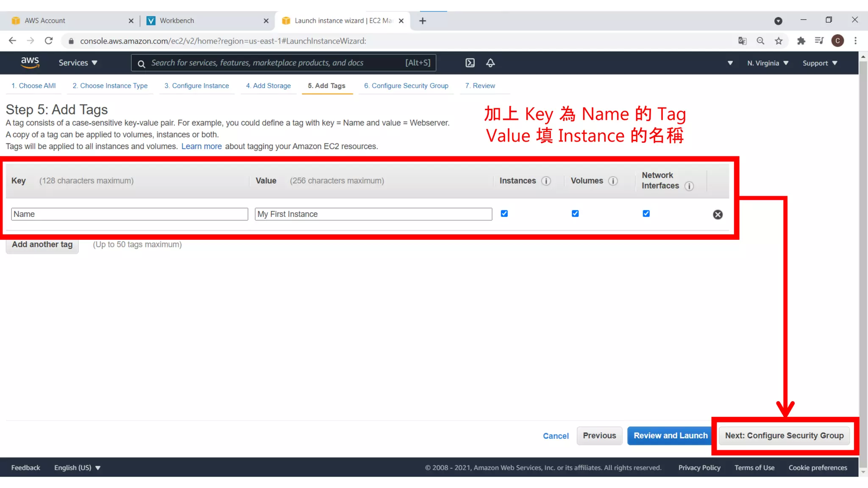This screenshot has height=488, width=868.
Task: Open the notifications bell icon
Action: click(x=490, y=63)
